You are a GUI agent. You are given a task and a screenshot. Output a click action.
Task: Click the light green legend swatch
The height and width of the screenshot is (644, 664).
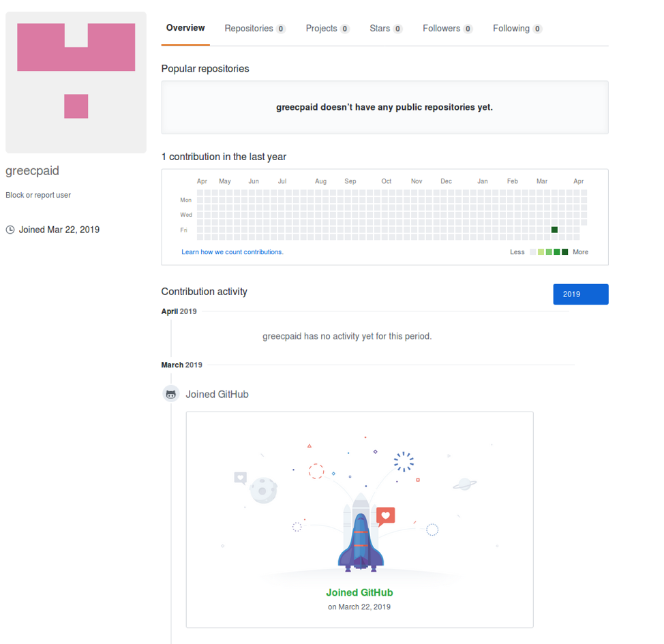click(541, 252)
